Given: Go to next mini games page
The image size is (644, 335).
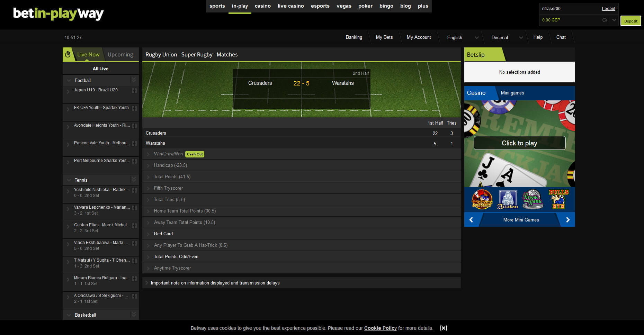Looking at the screenshot, I should [567, 220].
